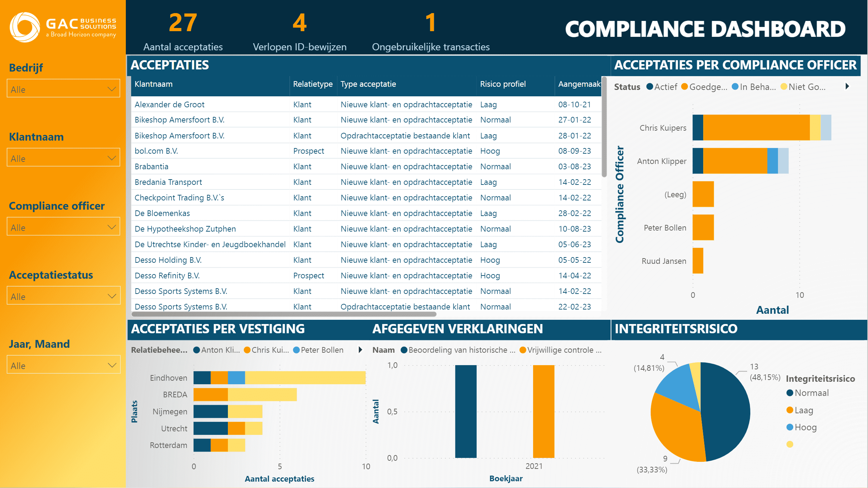The image size is (868, 488).
Task: Click Beoordeling van historische legend item
Action: click(458, 350)
